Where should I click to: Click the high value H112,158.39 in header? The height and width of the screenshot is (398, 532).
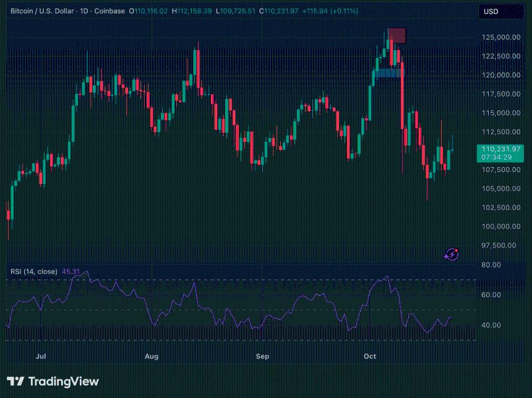192,11
